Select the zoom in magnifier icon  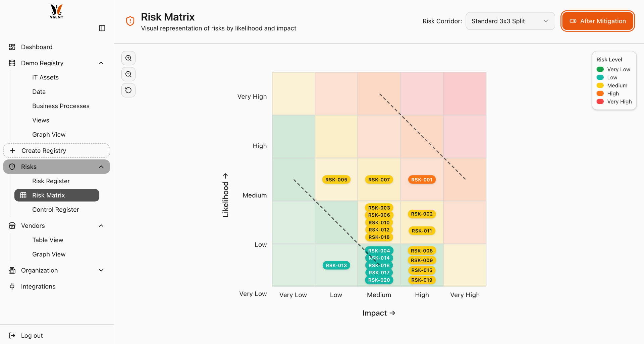tap(128, 58)
